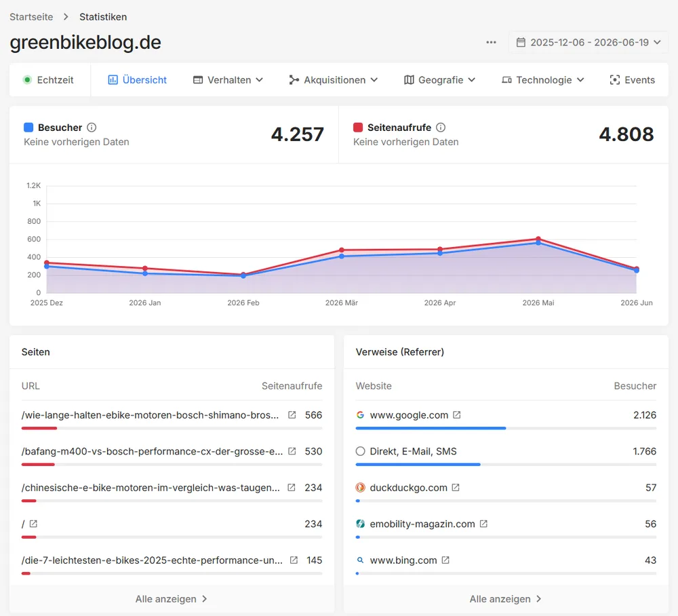The image size is (678, 616).
Task: Go to Startseite breadcrumb
Action: 31,17
